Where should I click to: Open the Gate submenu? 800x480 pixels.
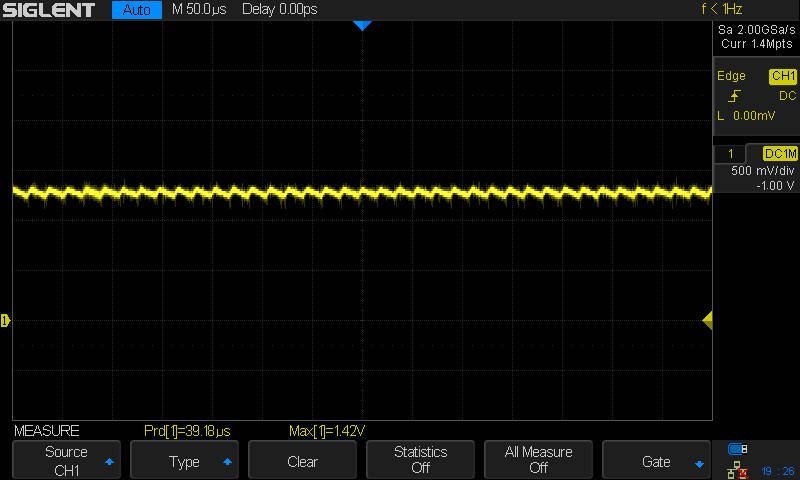[656, 460]
